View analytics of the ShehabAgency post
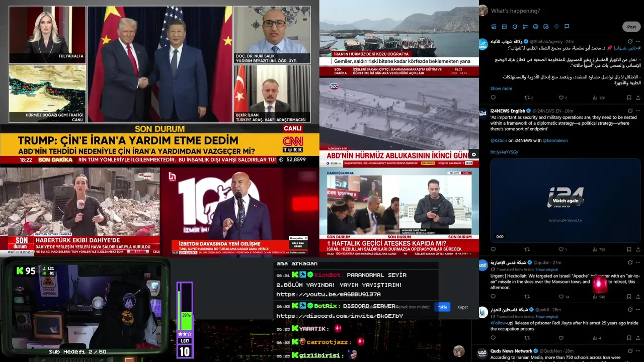 (598, 98)
